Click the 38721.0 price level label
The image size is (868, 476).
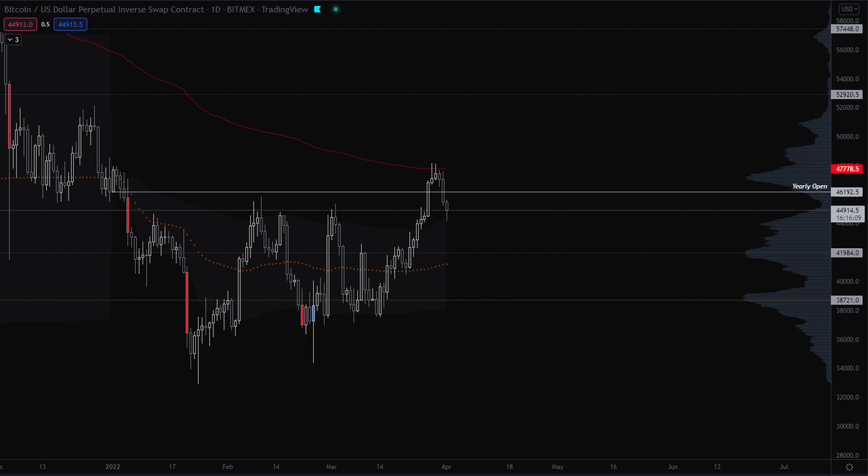click(846, 299)
